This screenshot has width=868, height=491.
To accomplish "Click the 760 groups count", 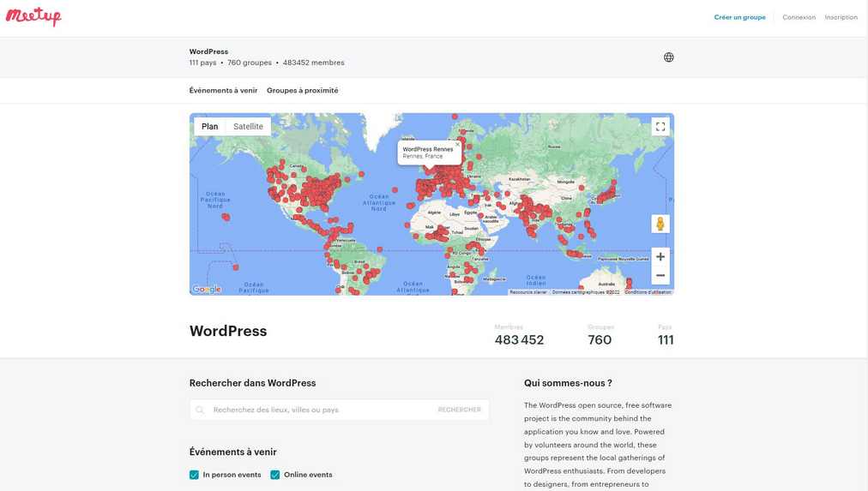I will (600, 340).
